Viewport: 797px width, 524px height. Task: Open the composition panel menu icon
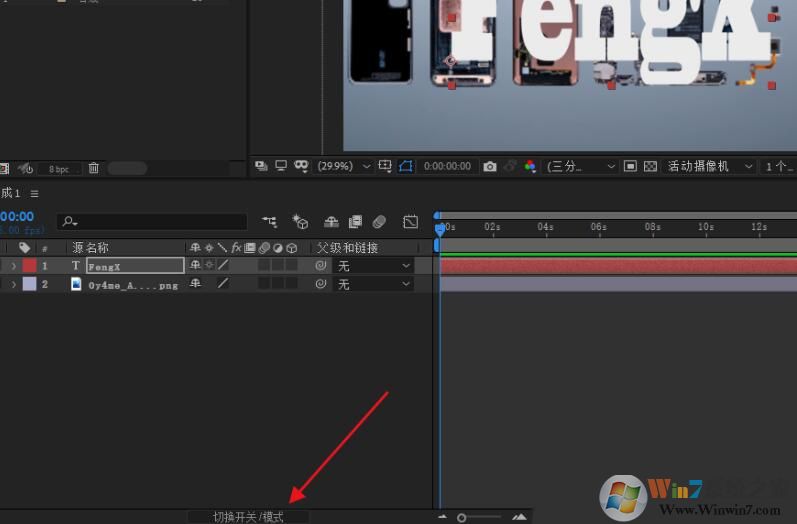coord(34,193)
